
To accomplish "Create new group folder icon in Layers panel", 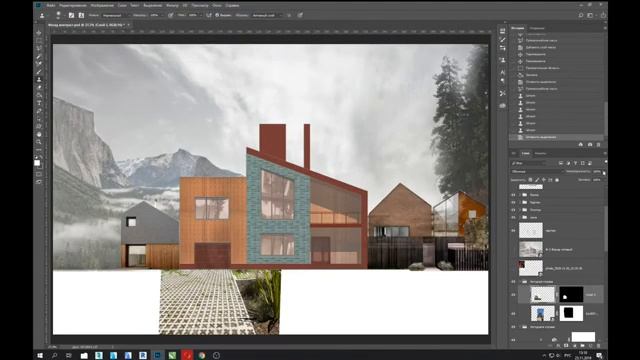I will point(582,345).
